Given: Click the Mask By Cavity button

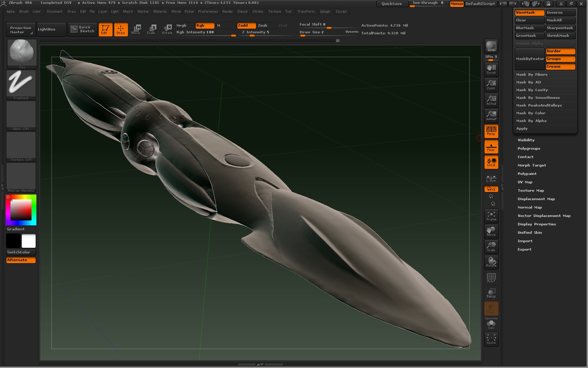Looking at the screenshot, I should tap(532, 90).
